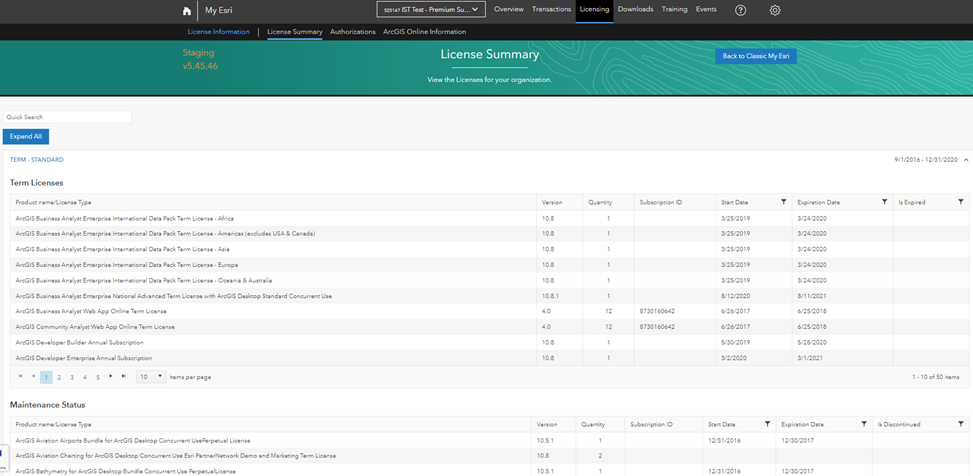Select Americas (excludes USA & Canada) license row

(x=490, y=234)
